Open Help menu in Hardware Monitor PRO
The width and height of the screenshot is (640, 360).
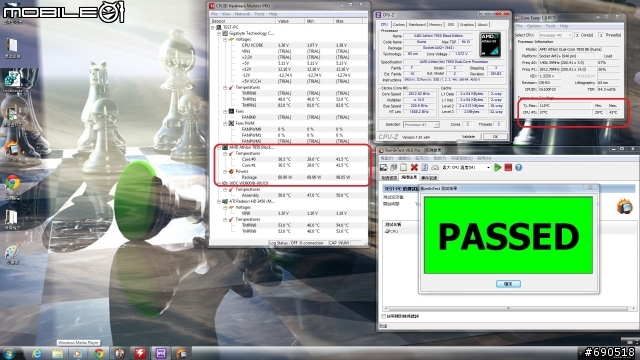273,14
